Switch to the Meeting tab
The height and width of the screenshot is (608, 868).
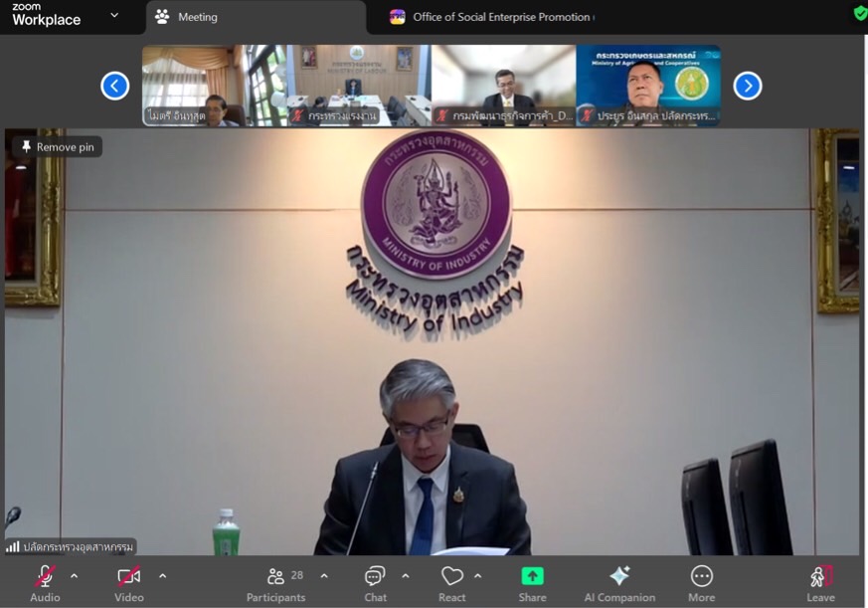[x=256, y=17]
